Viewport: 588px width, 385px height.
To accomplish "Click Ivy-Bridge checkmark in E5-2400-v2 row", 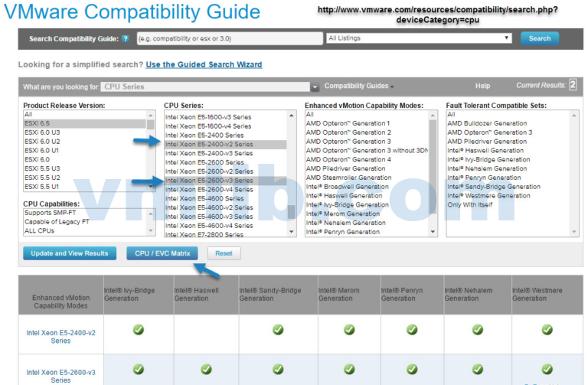I will 139,329.
